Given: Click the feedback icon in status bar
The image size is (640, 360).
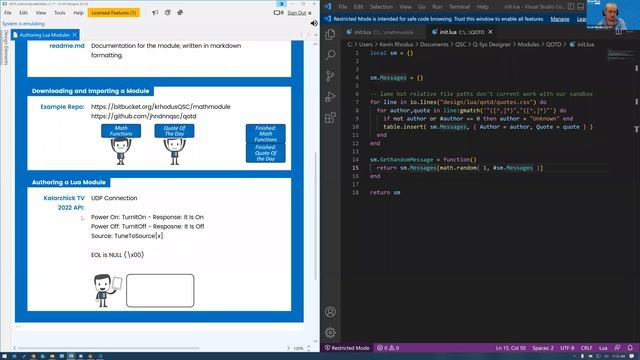Looking at the screenshot, I should click(617, 348).
